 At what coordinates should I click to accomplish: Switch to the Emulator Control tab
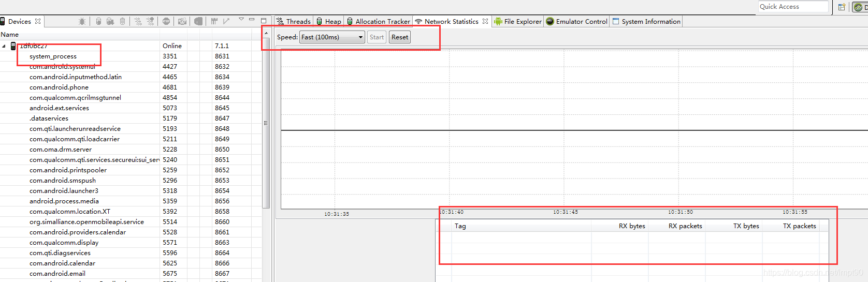pos(576,21)
